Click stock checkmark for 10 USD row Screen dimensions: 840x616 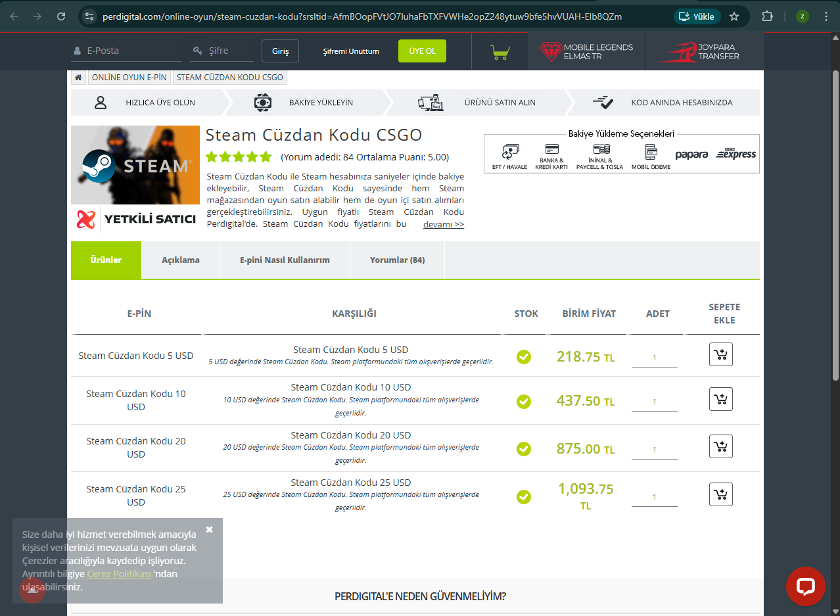click(524, 401)
